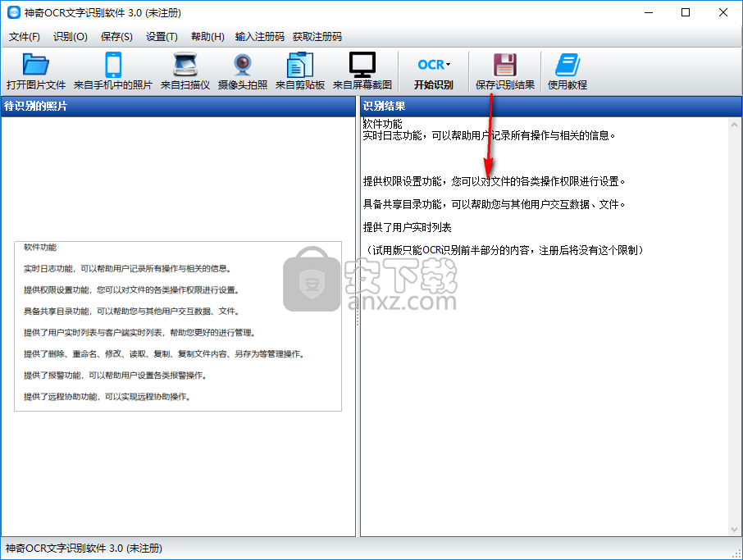Open the usage tutorial book icon

point(568,65)
